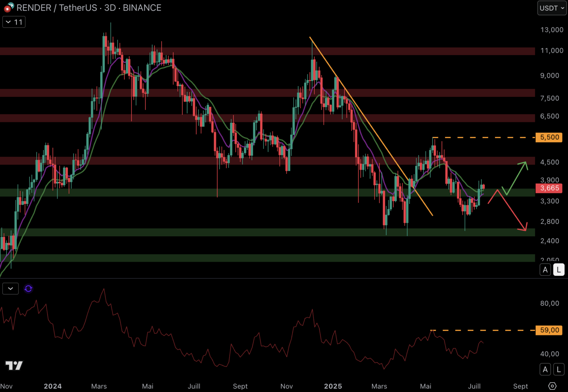
Task: Click the 2024 year label on time axis
Action: (53, 386)
